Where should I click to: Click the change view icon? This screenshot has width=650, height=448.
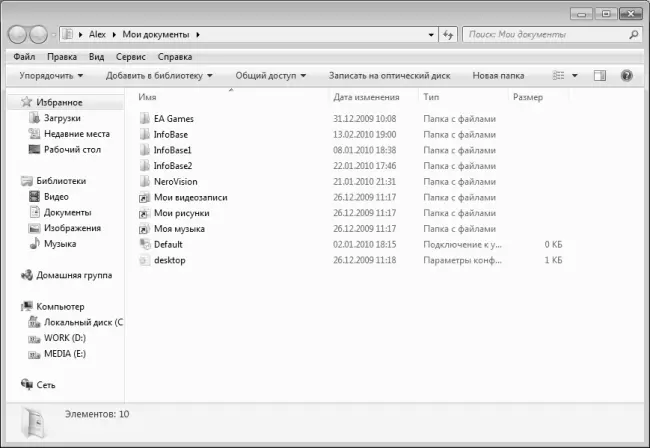click(558, 75)
